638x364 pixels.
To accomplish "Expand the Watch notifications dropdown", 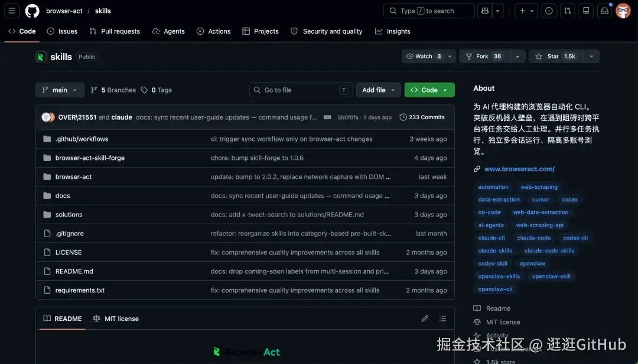I will point(450,57).
